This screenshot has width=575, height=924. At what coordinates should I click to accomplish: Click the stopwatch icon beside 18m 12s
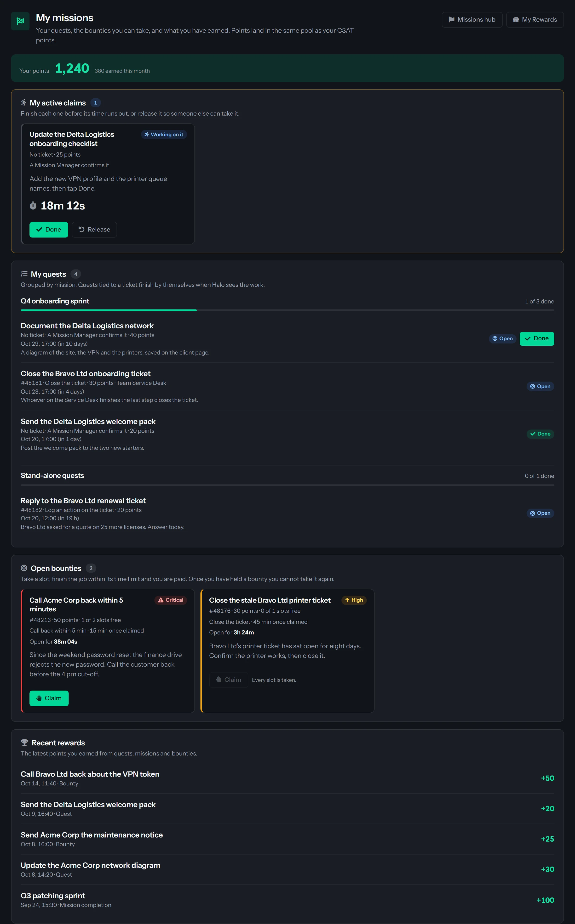pyautogui.click(x=33, y=206)
